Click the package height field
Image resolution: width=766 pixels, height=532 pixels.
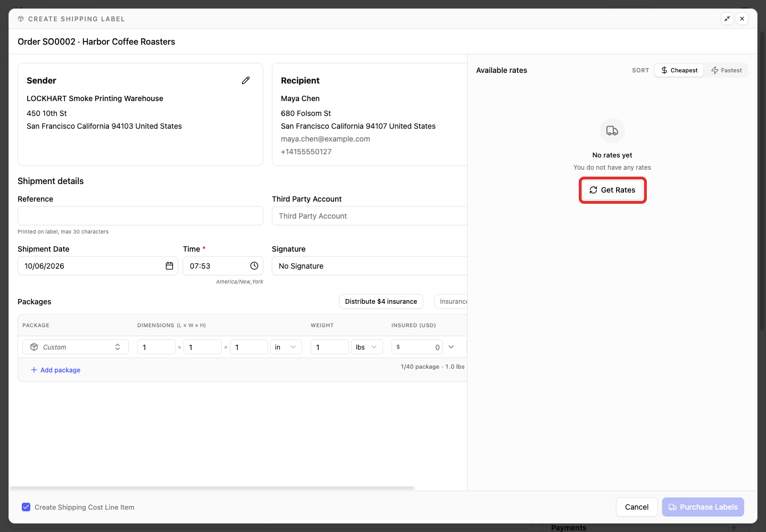coord(249,347)
